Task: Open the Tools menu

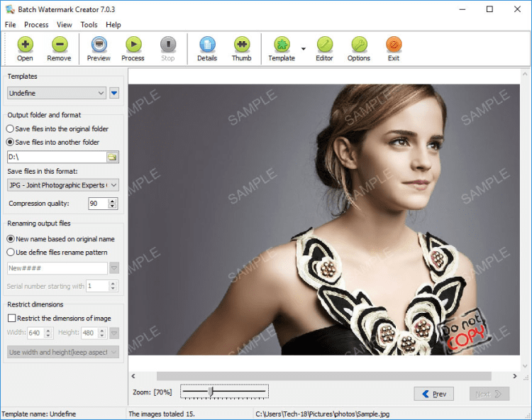Action: [89, 25]
